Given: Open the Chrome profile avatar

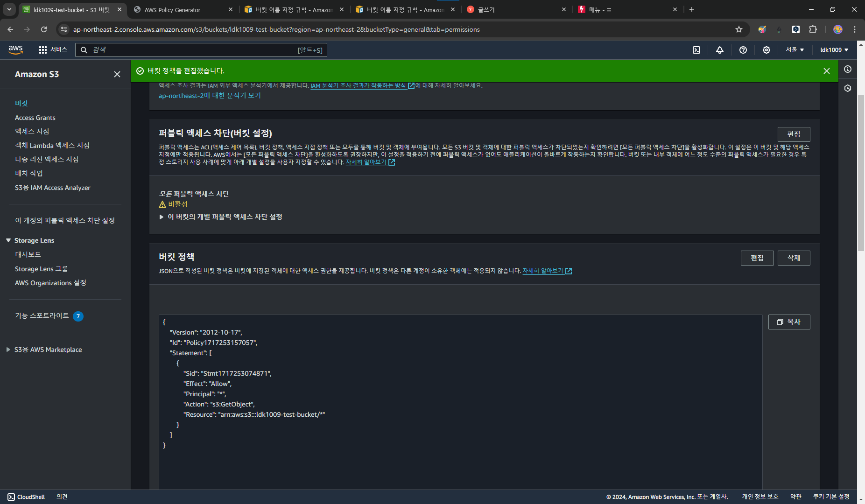Looking at the screenshot, I should coord(838,29).
